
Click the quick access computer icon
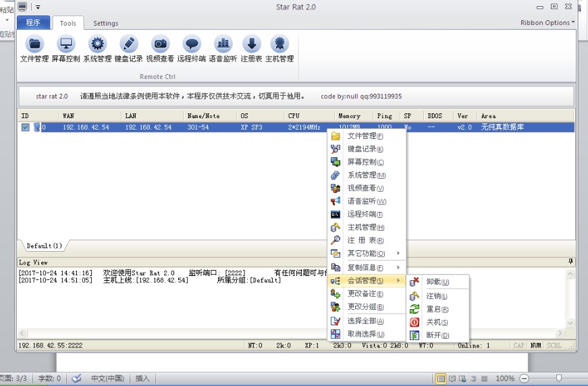tap(22, 6)
